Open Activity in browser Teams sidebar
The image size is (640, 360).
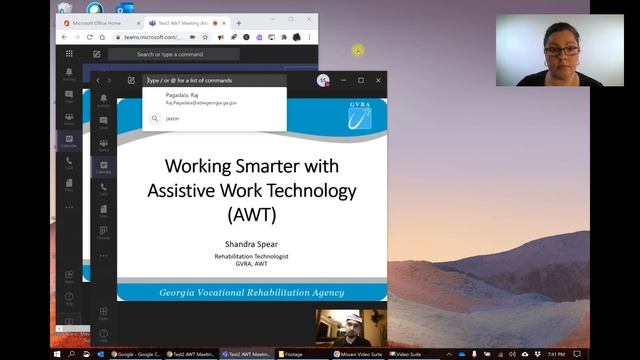69,74
